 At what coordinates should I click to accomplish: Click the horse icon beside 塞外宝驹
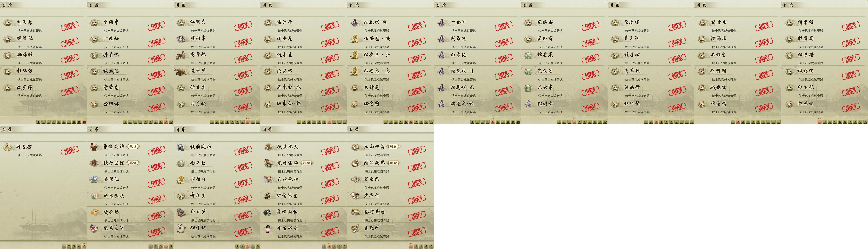269,163
